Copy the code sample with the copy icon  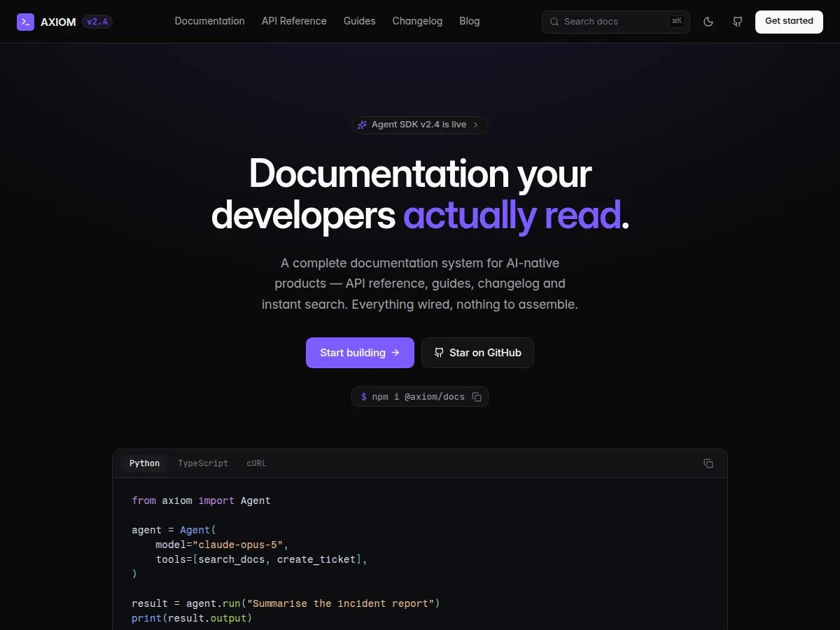click(x=708, y=463)
